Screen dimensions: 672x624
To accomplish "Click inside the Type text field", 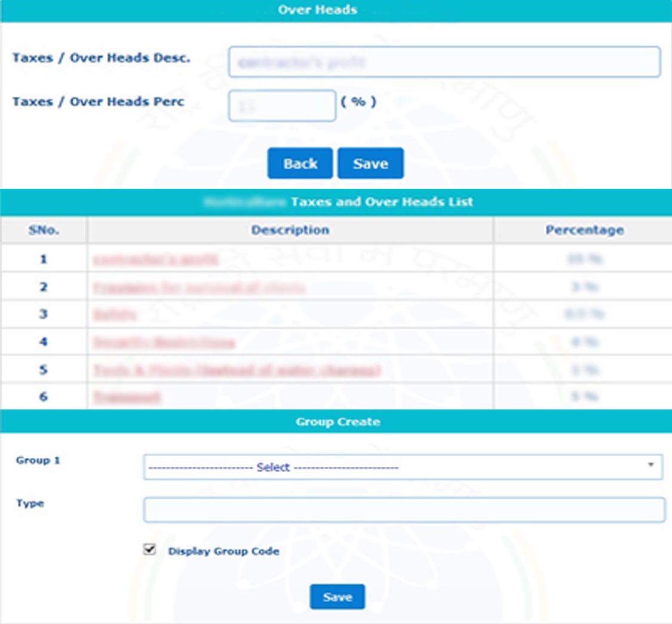I will (404, 510).
